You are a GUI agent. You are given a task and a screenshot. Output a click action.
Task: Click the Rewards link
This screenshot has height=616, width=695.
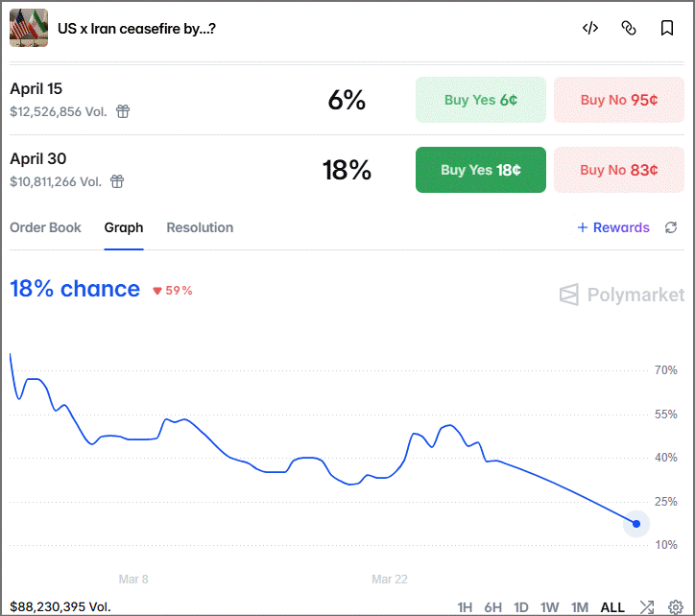click(x=613, y=227)
